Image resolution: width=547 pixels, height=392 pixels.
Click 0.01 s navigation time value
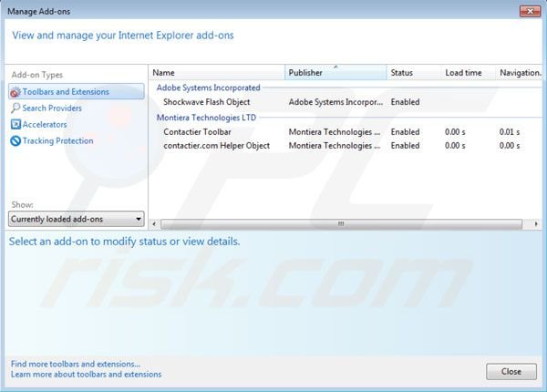[x=510, y=132]
